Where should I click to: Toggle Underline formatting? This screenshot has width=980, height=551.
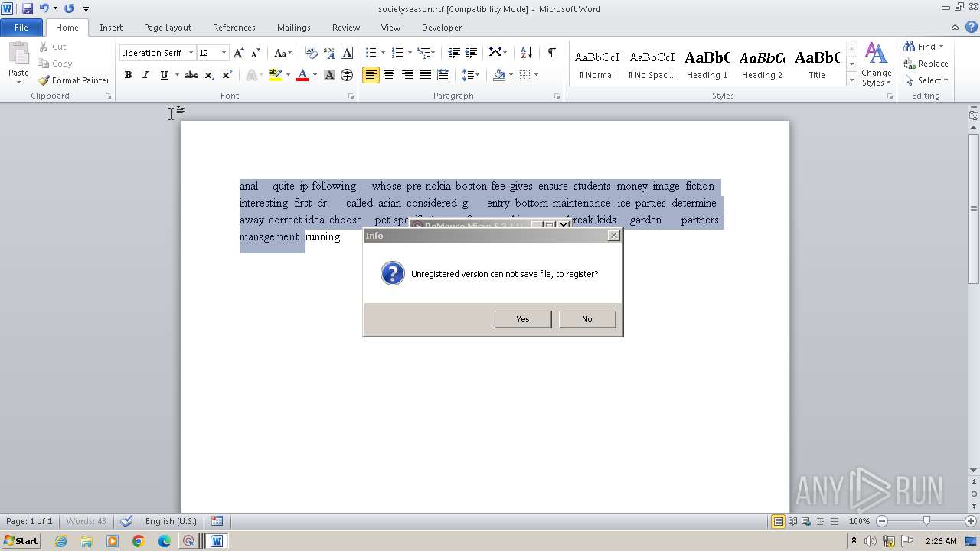(x=163, y=75)
